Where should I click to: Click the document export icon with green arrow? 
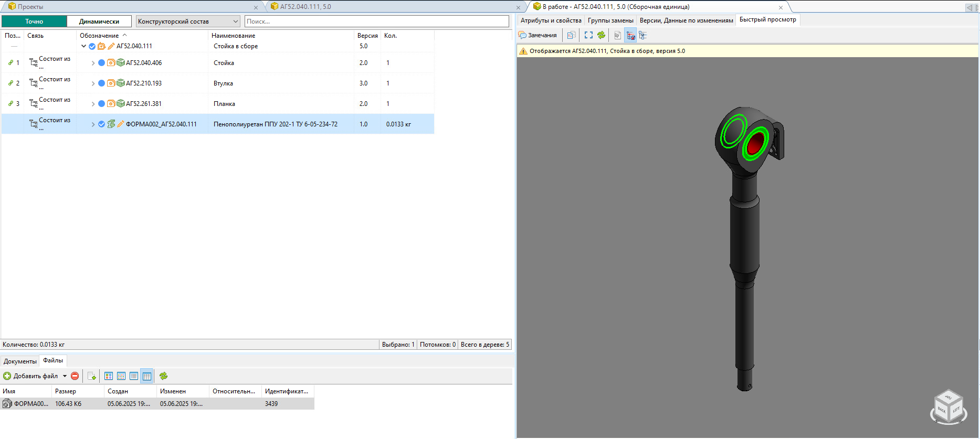(x=92, y=376)
